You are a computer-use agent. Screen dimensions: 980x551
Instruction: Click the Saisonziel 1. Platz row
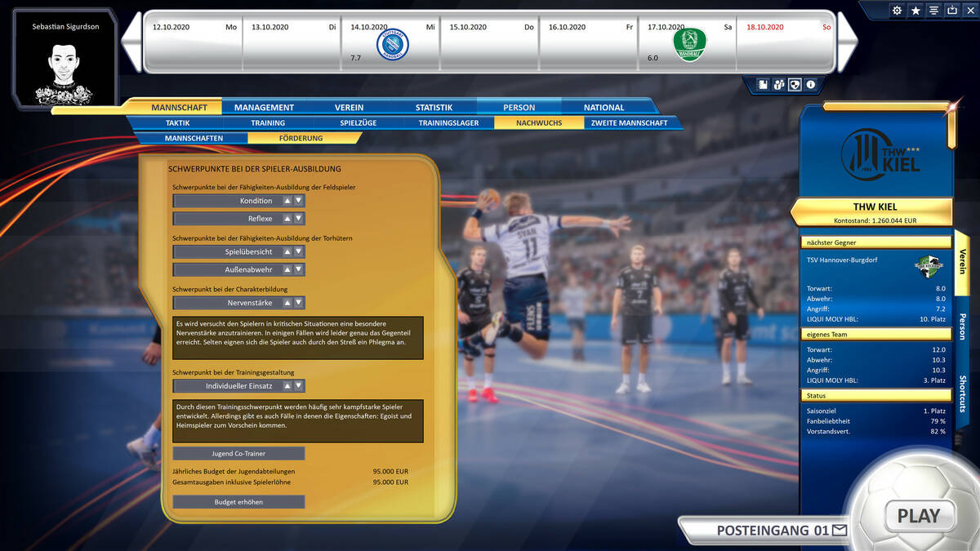click(875, 411)
